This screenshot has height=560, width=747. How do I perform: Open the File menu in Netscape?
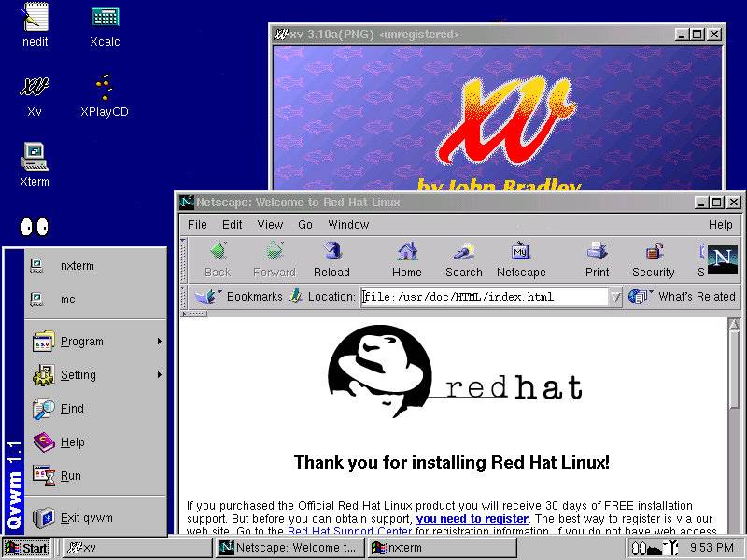point(197,224)
